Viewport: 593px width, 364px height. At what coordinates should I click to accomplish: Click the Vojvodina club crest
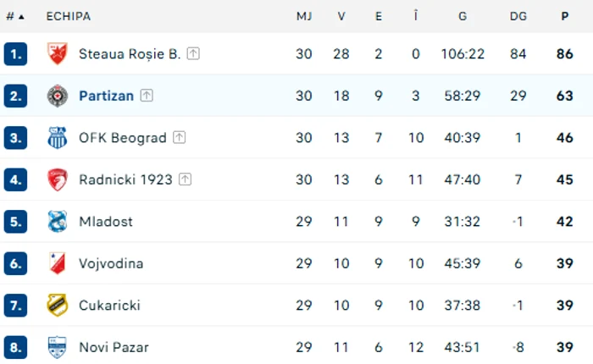pyautogui.click(x=57, y=263)
